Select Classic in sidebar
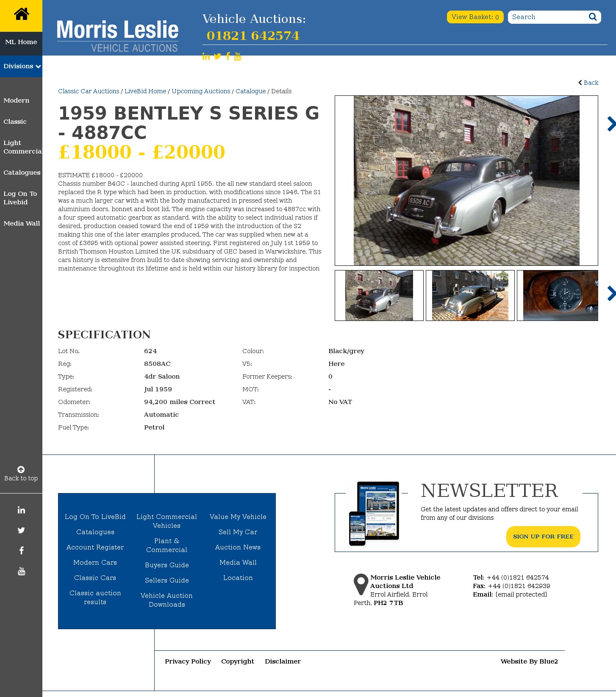The image size is (616, 697). click(x=15, y=122)
